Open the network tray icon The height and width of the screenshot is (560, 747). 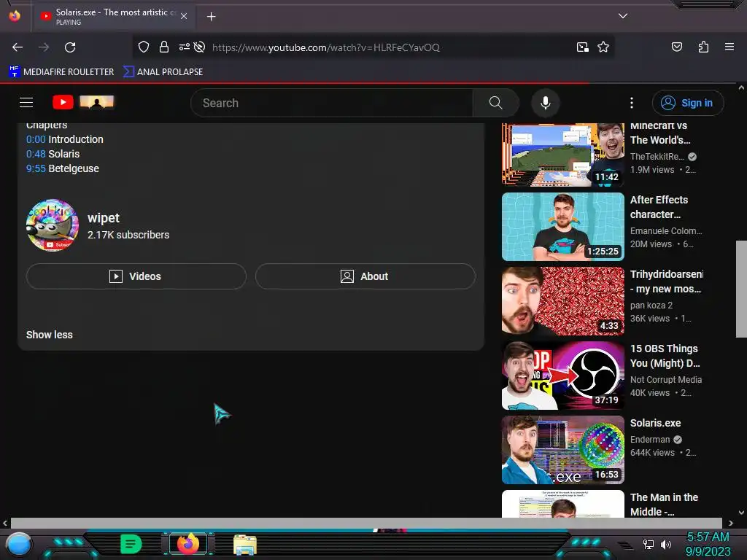click(648, 544)
